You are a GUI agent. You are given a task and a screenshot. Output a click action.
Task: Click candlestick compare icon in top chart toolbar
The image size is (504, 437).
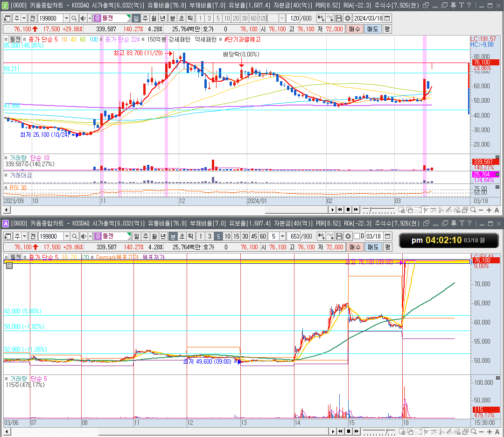[x=321, y=18]
